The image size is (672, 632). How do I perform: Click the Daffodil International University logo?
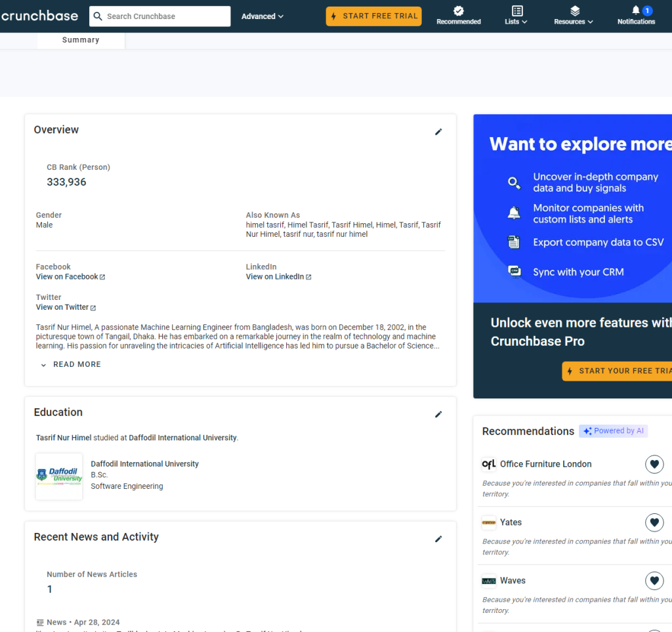coord(59,476)
